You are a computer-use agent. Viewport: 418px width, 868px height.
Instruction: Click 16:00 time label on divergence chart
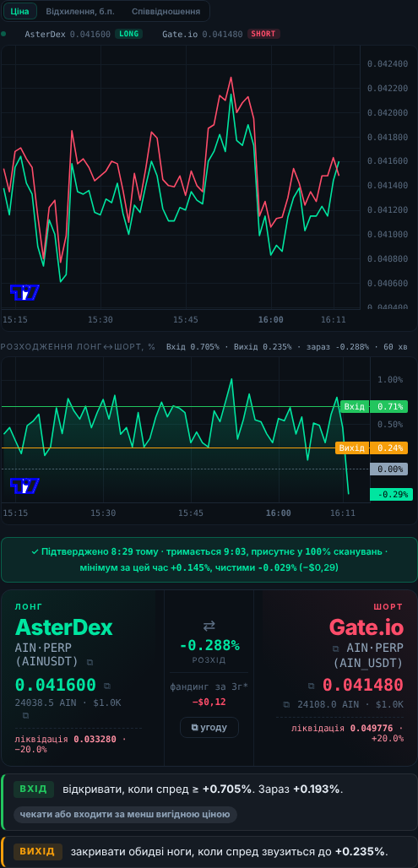click(279, 513)
